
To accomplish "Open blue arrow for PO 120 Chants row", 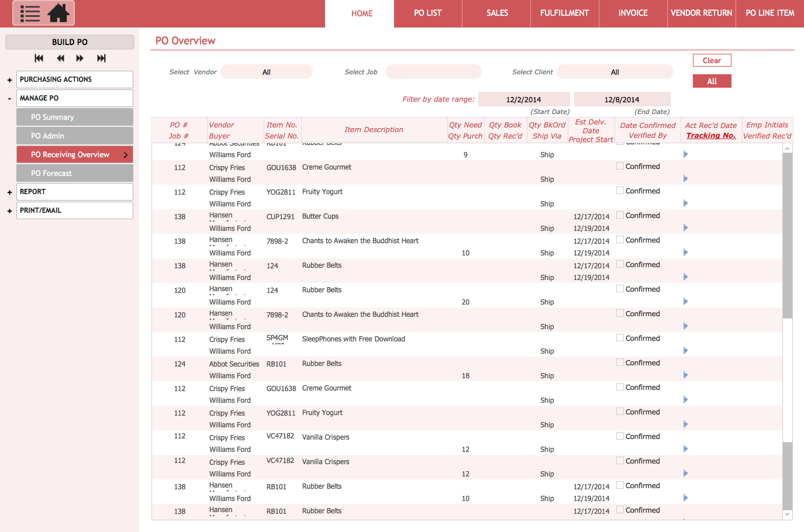I will 685,326.
